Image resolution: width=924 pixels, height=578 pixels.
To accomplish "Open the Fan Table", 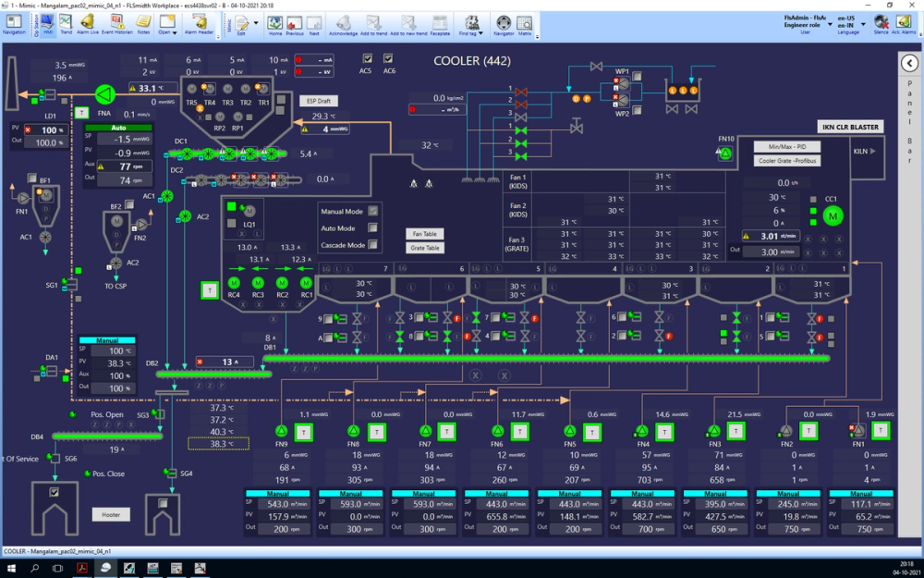I will (423, 234).
